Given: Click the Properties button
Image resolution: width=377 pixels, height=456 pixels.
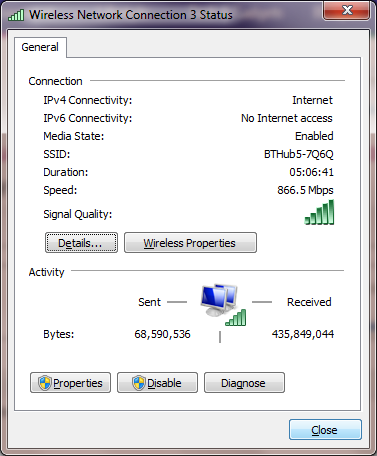Looking at the screenshot, I should pos(70,383).
